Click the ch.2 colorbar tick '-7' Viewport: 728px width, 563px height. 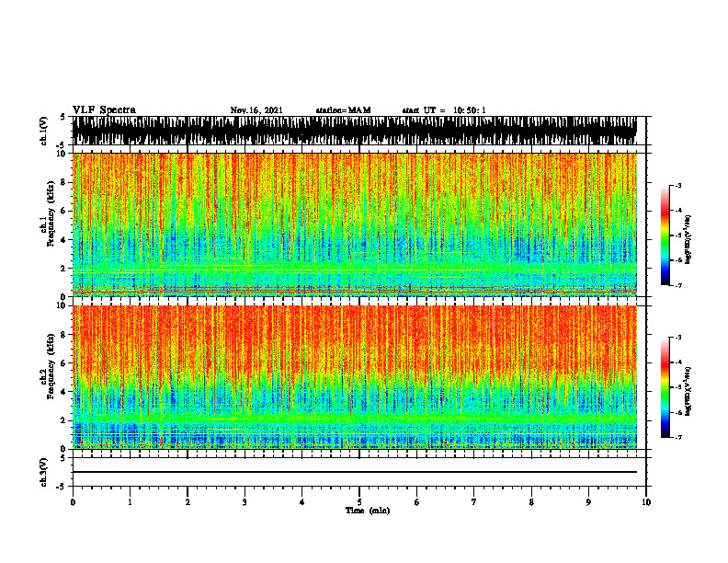pos(678,438)
